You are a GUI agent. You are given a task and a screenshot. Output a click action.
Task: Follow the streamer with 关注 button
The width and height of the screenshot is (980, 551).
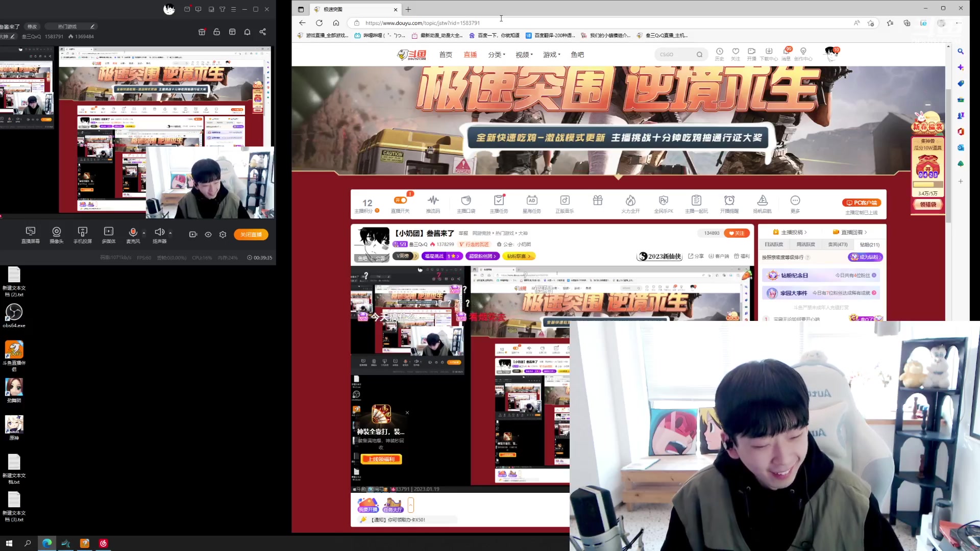(x=737, y=233)
